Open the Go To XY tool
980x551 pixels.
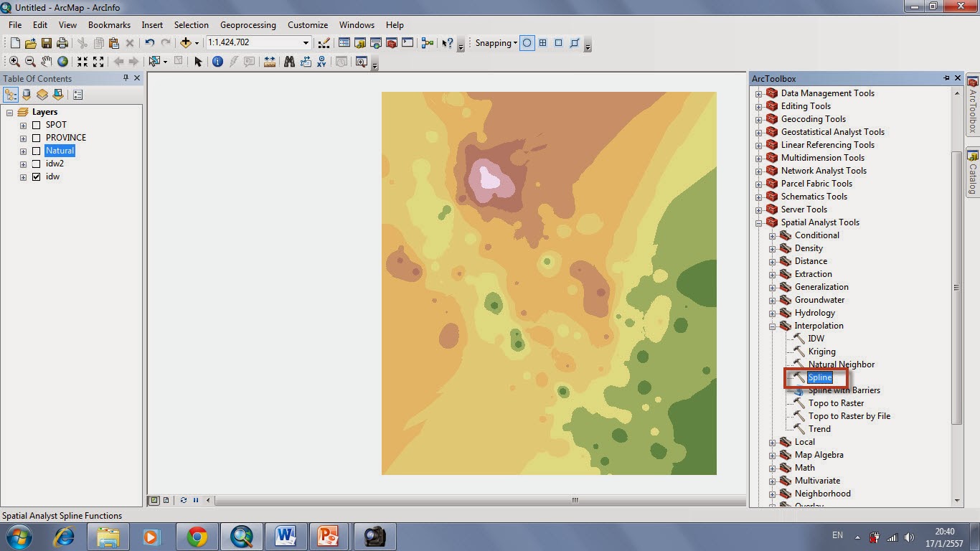(321, 62)
